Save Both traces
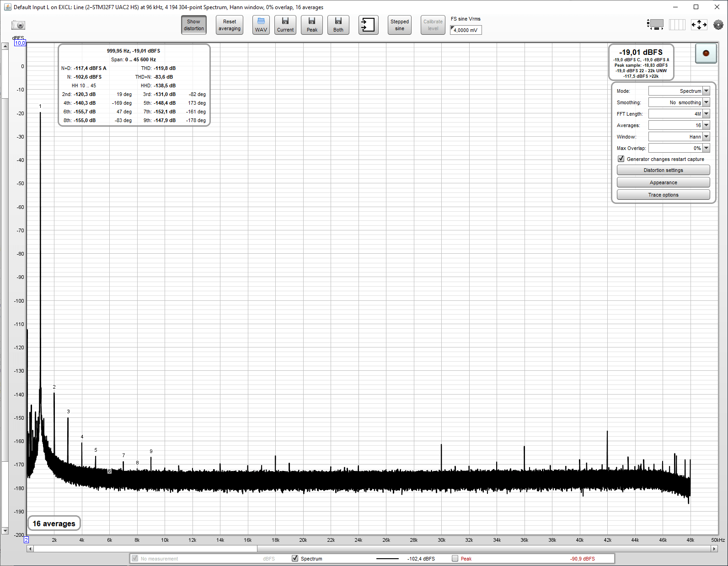 point(338,25)
